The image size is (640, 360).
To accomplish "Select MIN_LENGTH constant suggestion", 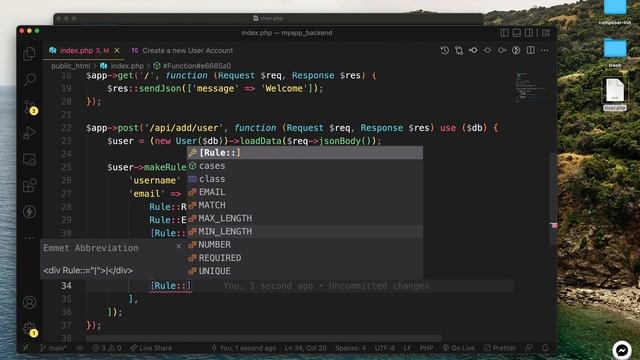I will click(x=305, y=231).
